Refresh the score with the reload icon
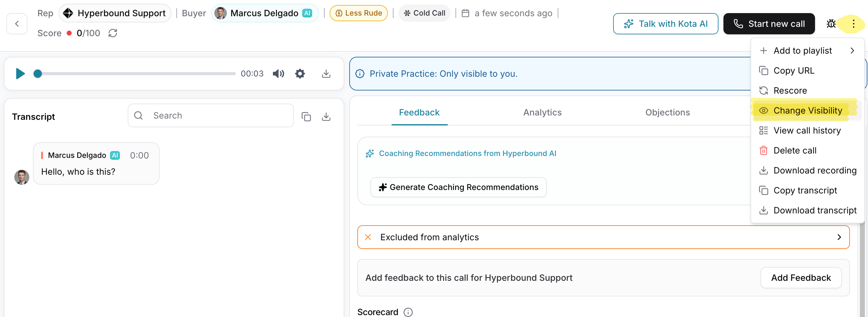This screenshot has width=868, height=317. click(113, 33)
